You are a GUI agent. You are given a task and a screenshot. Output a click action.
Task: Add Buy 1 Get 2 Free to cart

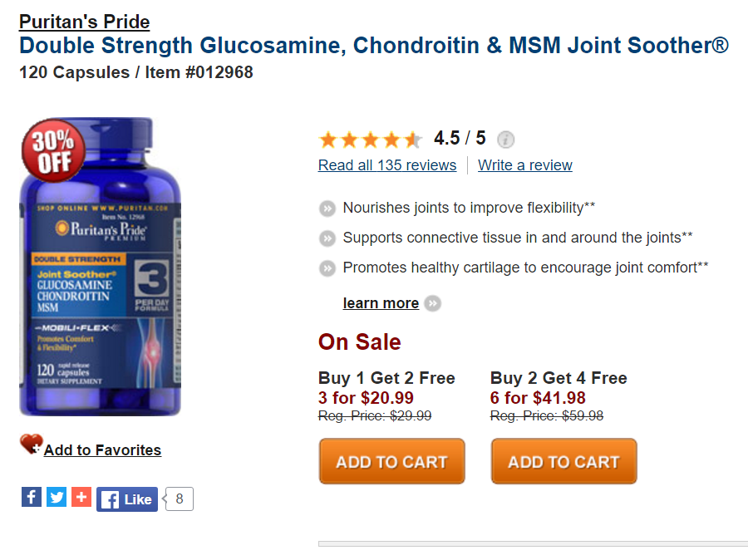[391, 461]
